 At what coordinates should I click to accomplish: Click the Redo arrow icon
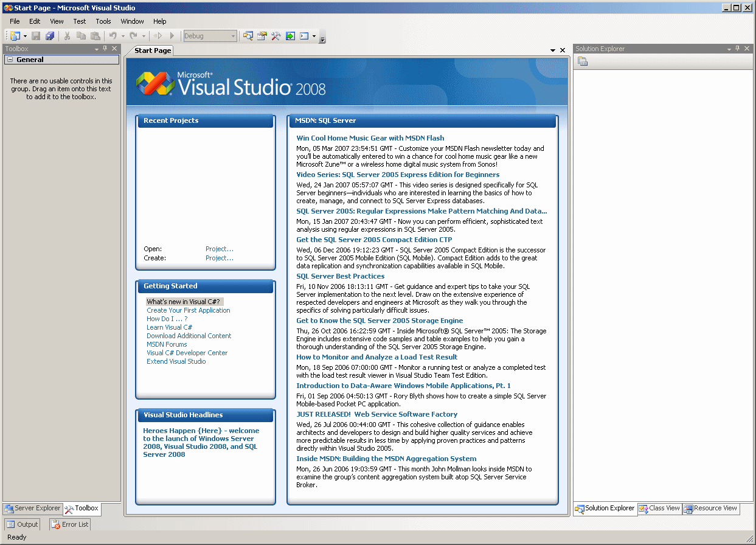(x=134, y=36)
